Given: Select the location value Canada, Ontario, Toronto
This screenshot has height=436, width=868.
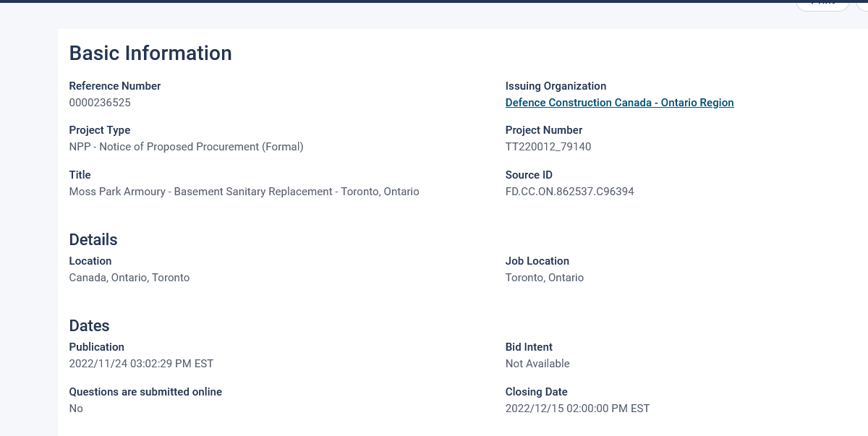Looking at the screenshot, I should tap(129, 278).
